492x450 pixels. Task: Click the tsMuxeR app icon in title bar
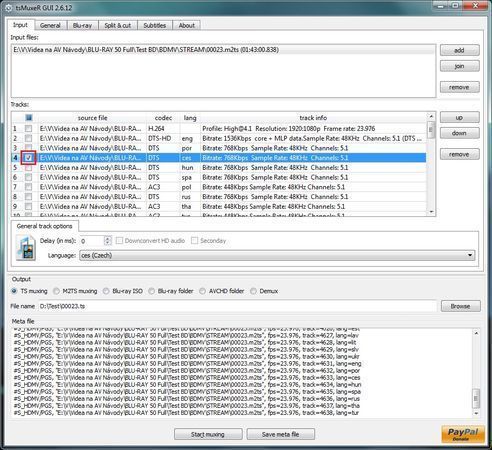(x=9, y=8)
